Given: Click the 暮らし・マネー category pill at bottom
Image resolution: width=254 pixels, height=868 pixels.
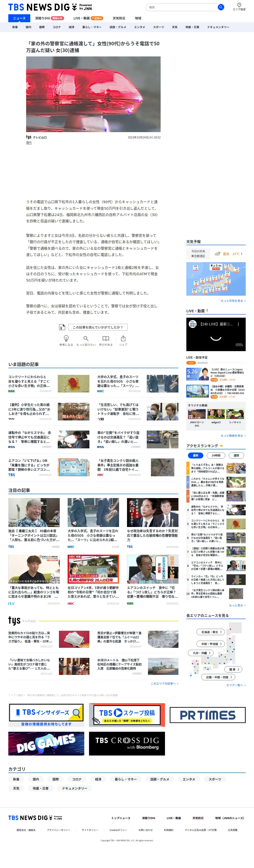Looking at the screenshot, I should click(125, 779).
